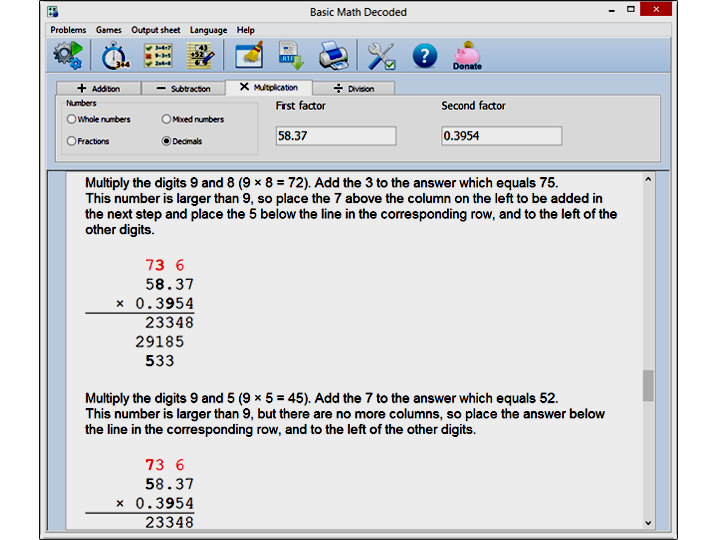Click the partial product 533
This screenshot has width=720, height=540.
[x=159, y=361]
